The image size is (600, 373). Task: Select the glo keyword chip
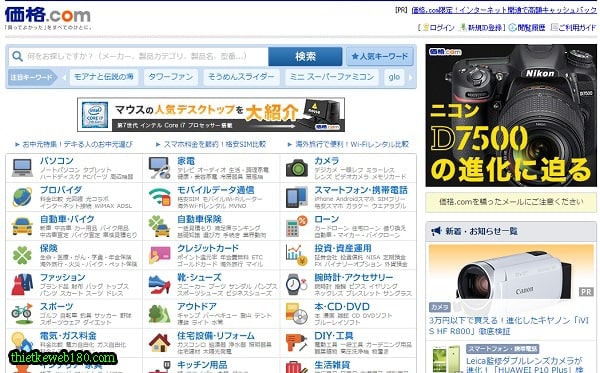pos(394,77)
